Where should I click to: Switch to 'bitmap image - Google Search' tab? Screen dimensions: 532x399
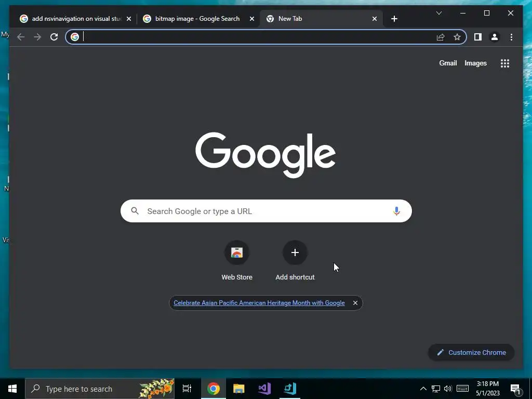tap(197, 19)
